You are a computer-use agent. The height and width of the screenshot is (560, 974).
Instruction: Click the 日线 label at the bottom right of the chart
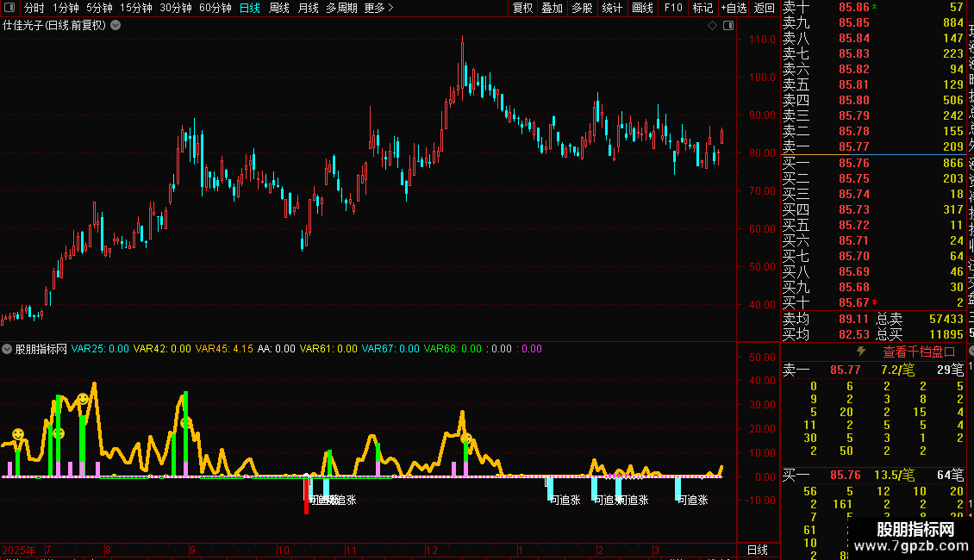pyautogui.click(x=756, y=550)
